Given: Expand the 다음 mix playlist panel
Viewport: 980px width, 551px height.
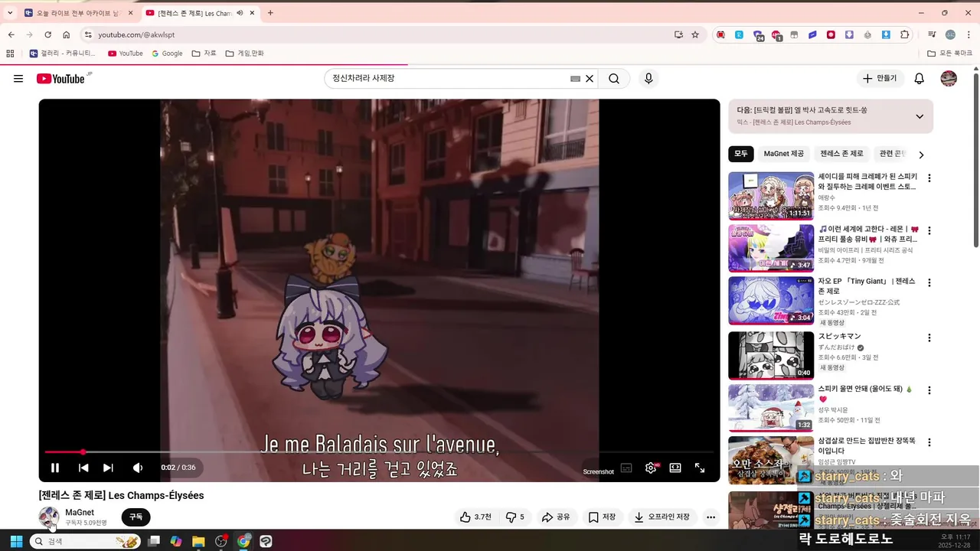Looking at the screenshot, I should pos(920,116).
